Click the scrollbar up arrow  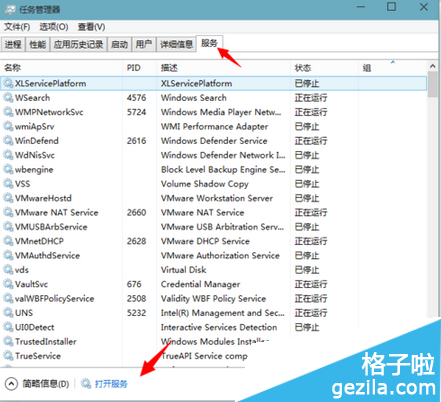tap(433, 66)
